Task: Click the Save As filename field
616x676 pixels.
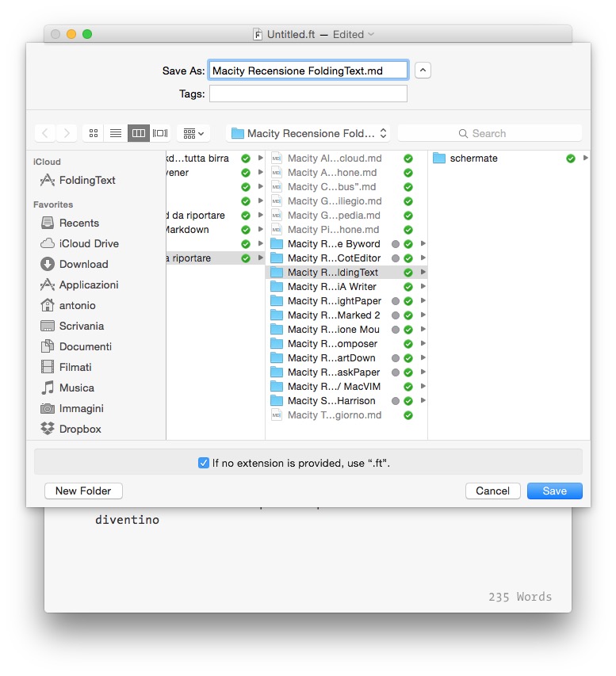Action: [x=308, y=71]
